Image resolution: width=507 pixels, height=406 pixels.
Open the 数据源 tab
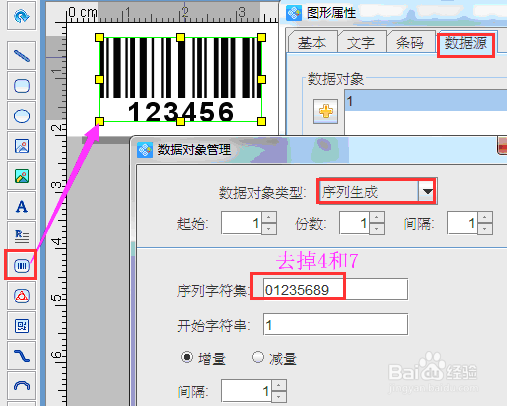466,43
